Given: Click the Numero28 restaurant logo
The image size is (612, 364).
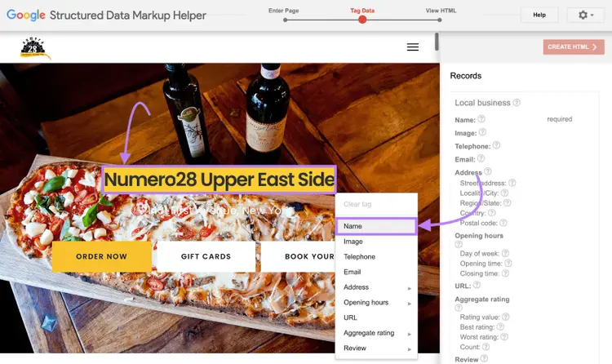Looking at the screenshot, I should pos(35,49).
